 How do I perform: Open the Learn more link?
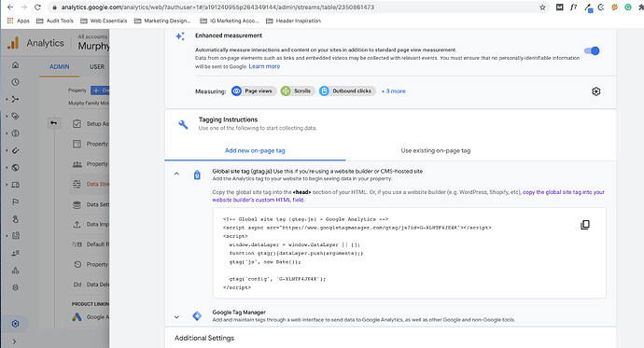264,66
